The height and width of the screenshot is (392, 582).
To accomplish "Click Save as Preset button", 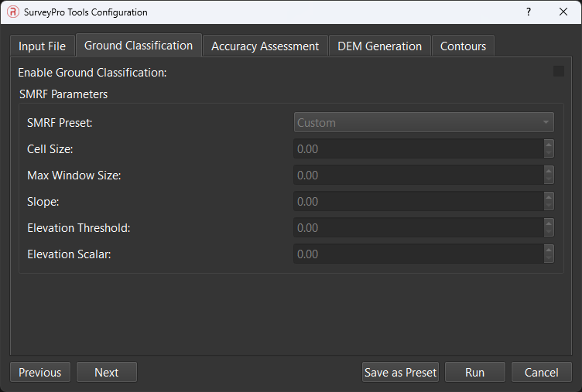I will pyautogui.click(x=400, y=373).
